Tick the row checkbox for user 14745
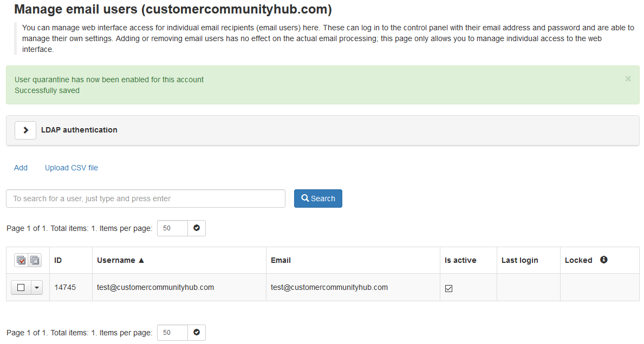The image size is (644, 344). click(21, 288)
